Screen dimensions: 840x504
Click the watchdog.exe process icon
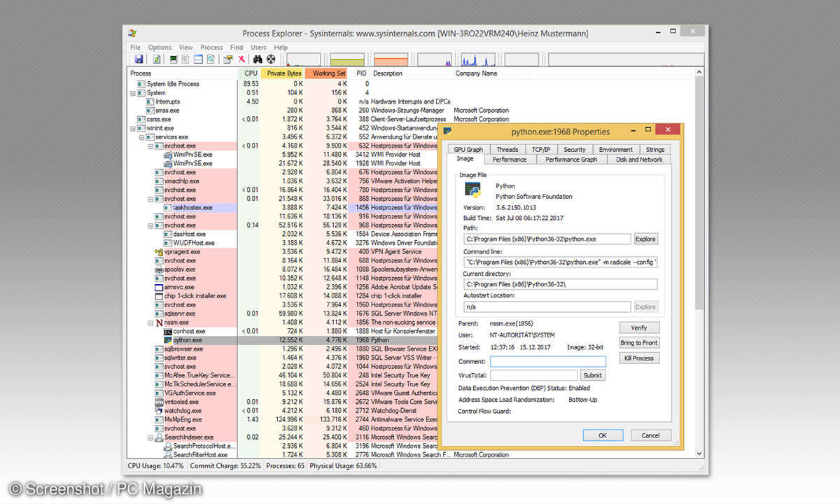coord(159,411)
